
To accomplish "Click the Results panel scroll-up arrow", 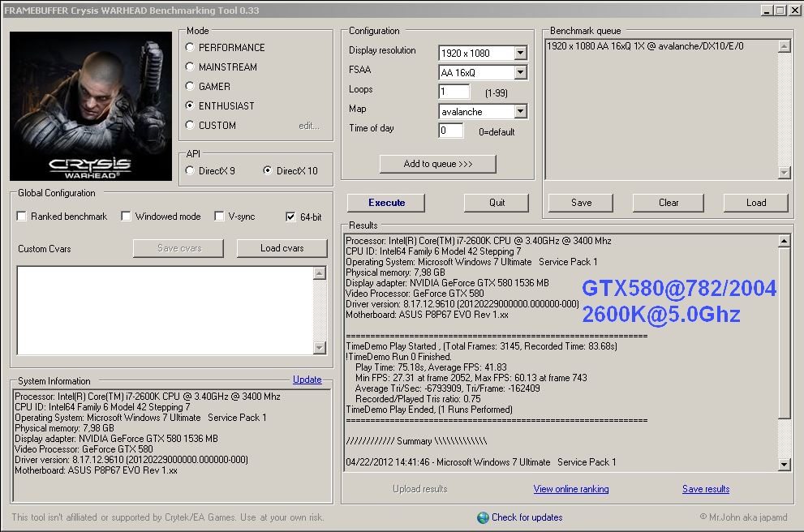I will pos(784,241).
